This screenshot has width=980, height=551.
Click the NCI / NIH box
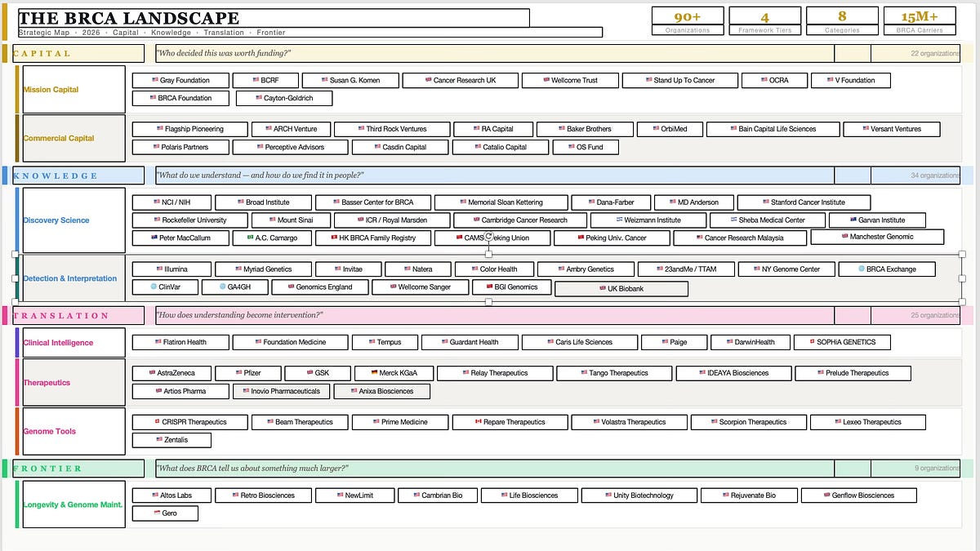[x=171, y=202]
